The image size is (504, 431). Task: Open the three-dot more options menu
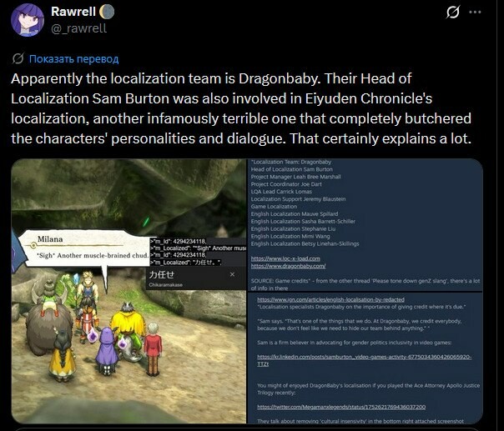click(x=475, y=13)
